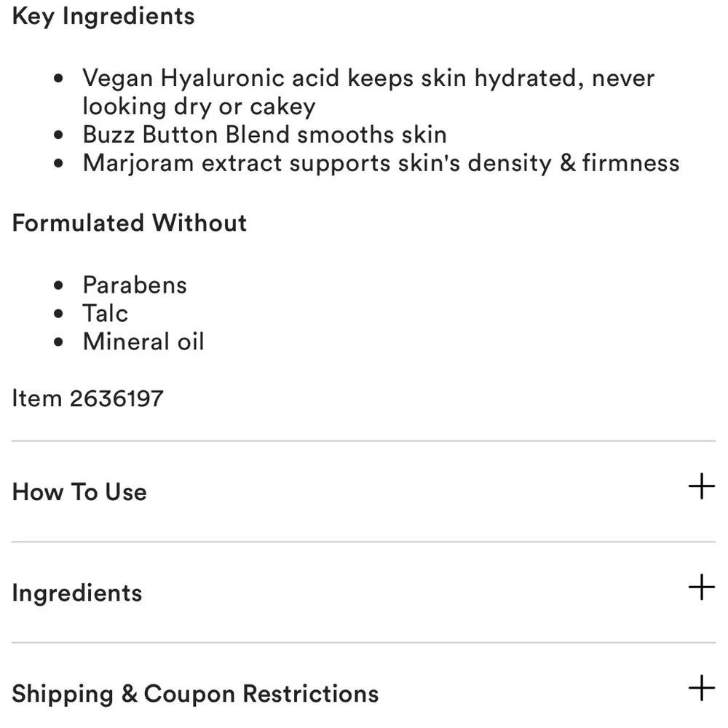Click the How To Use heading
728x728 pixels.
coord(79,491)
